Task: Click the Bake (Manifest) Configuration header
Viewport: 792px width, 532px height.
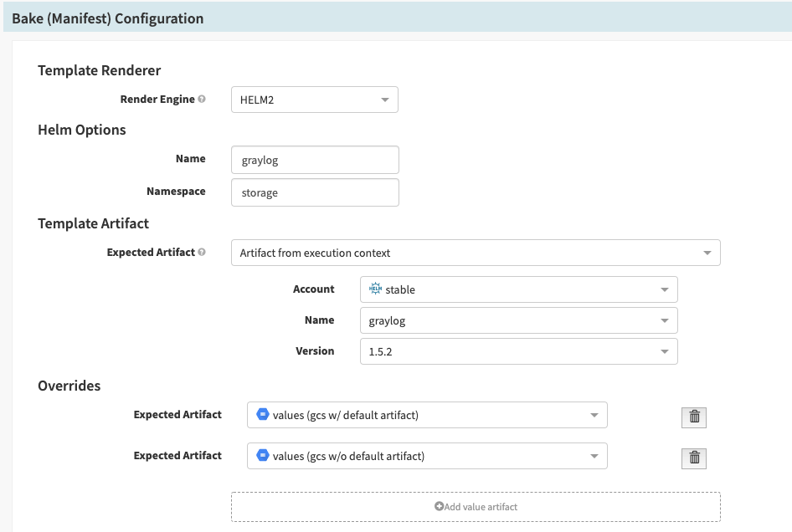Action: click(x=108, y=18)
